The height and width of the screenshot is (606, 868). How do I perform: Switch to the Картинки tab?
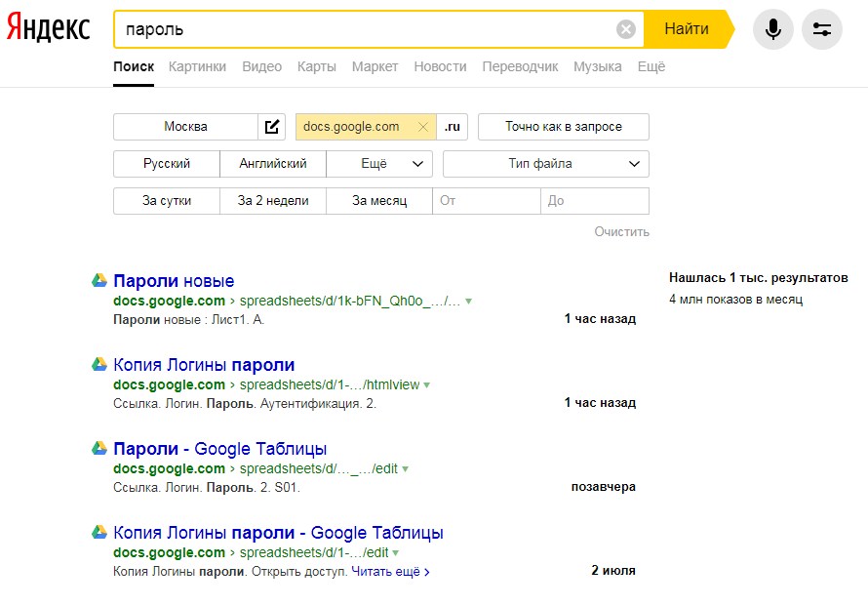coord(197,66)
